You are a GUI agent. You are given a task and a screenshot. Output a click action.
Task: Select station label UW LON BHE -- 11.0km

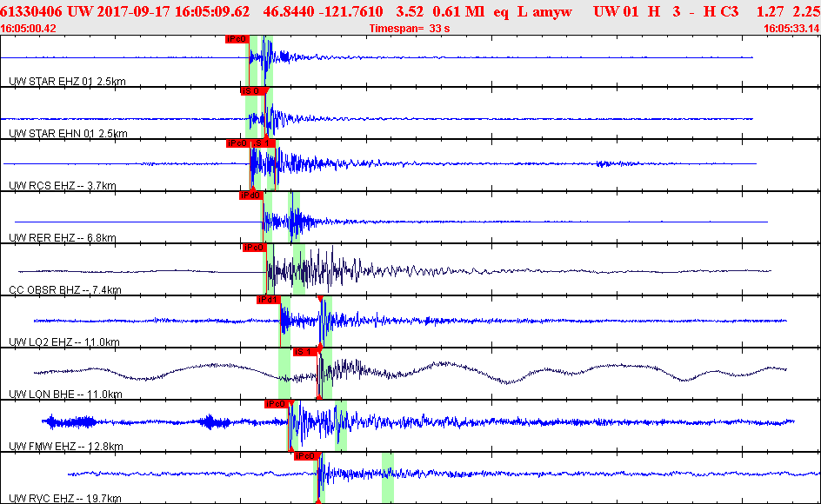tap(65, 395)
